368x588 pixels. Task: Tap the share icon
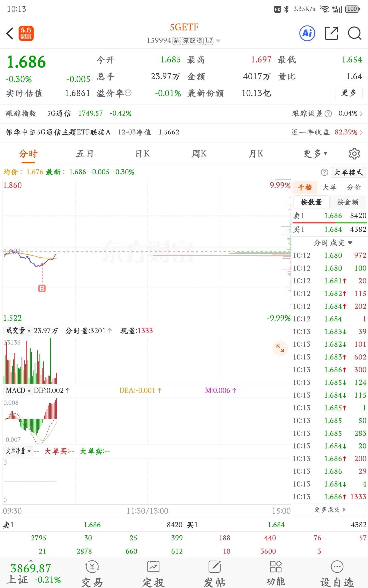click(x=331, y=33)
